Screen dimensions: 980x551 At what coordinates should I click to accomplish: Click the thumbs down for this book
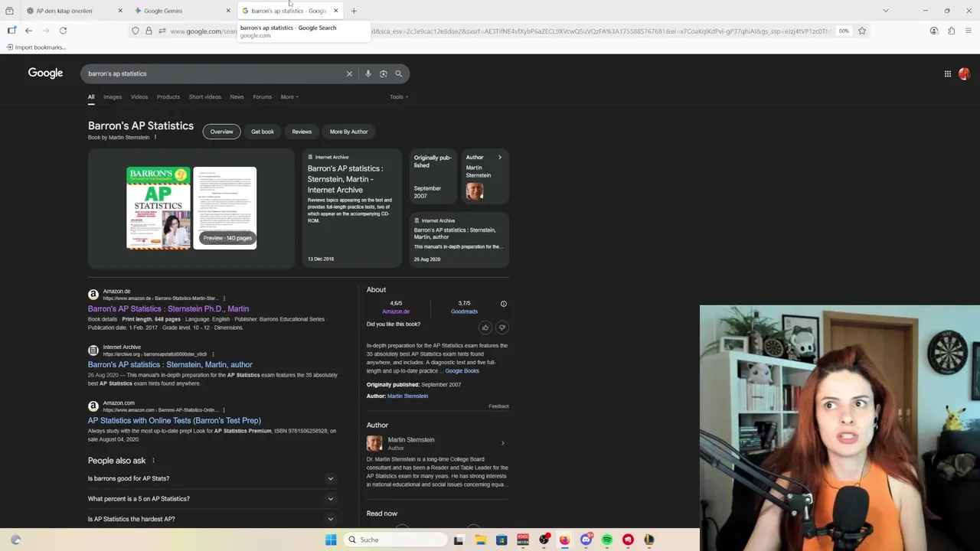(502, 328)
